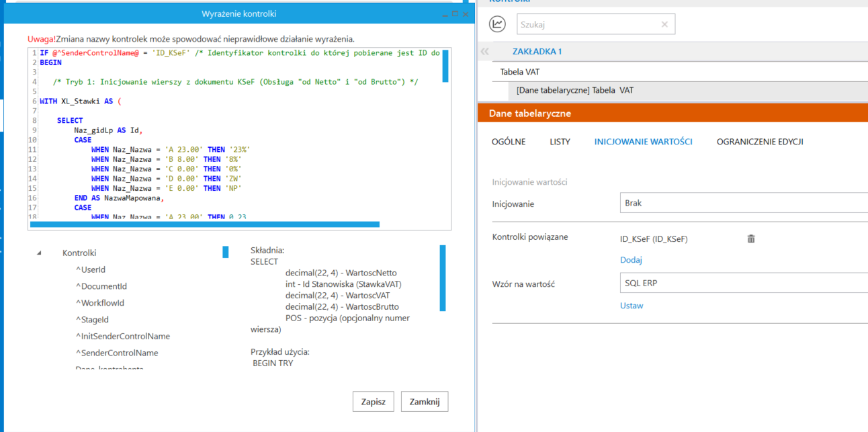868x432 pixels.
Task: Switch to the OGÓLNE tab
Action: [x=509, y=142]
